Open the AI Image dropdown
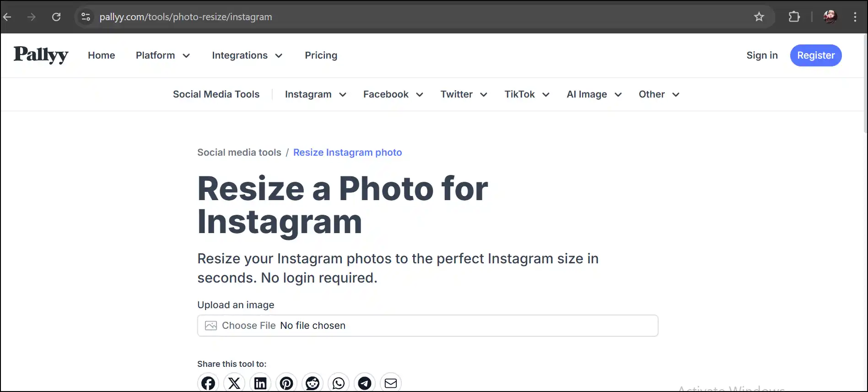 click(594, 94)
